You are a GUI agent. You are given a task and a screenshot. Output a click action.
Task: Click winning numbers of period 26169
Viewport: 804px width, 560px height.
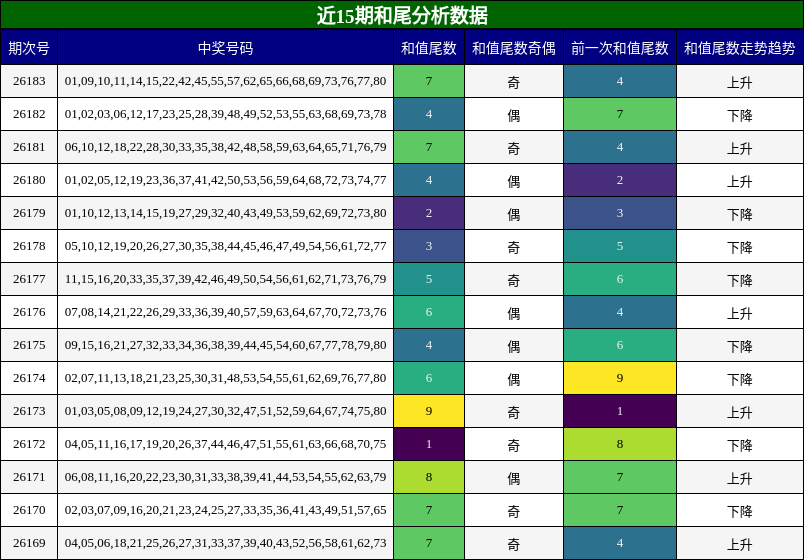pyautogui.click(x=226, y=543)
